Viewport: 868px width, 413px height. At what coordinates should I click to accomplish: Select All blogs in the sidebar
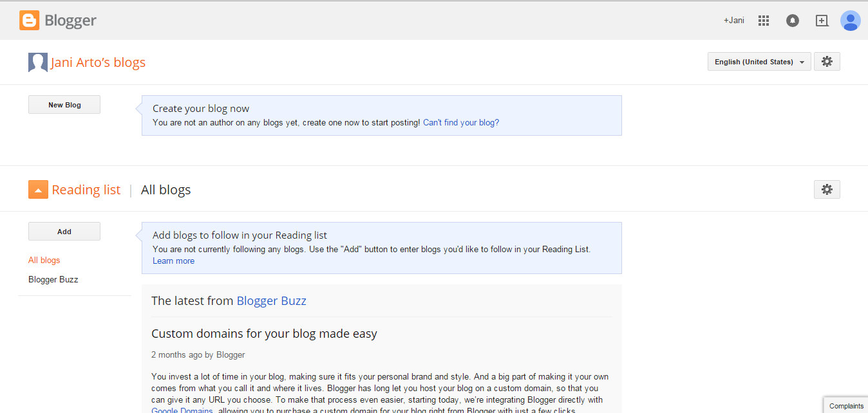44,261
